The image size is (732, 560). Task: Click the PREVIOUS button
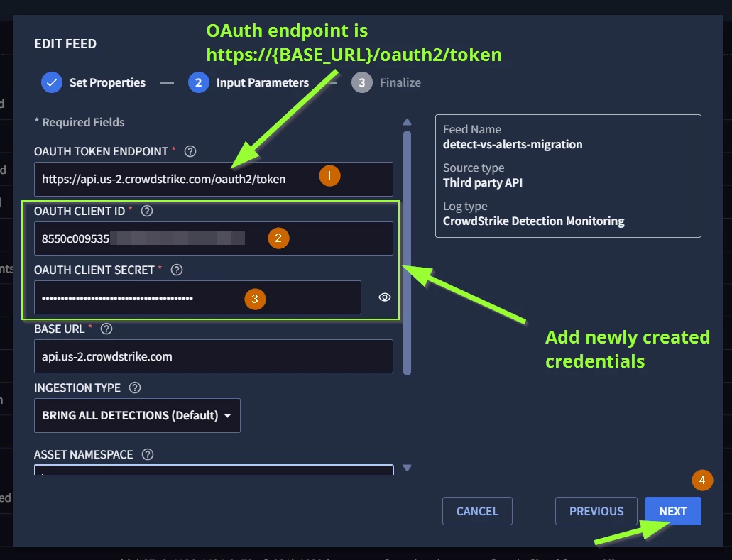coord(596,511)
